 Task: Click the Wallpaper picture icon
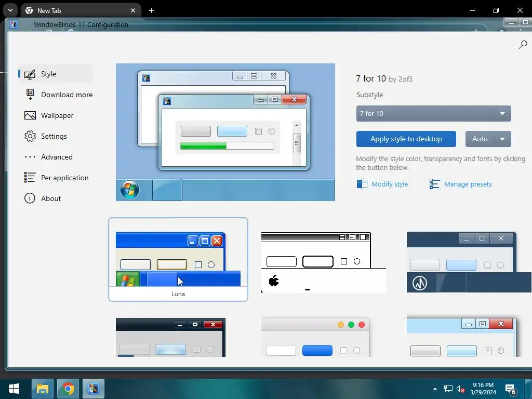click(x=30, y=115)
